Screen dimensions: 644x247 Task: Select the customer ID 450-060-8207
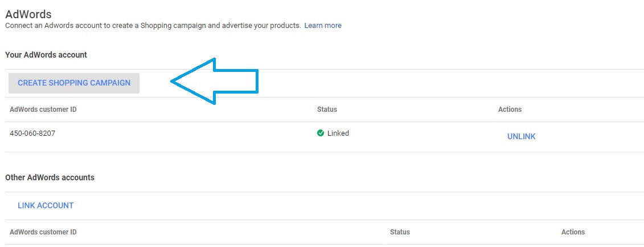tap(32, 133)
